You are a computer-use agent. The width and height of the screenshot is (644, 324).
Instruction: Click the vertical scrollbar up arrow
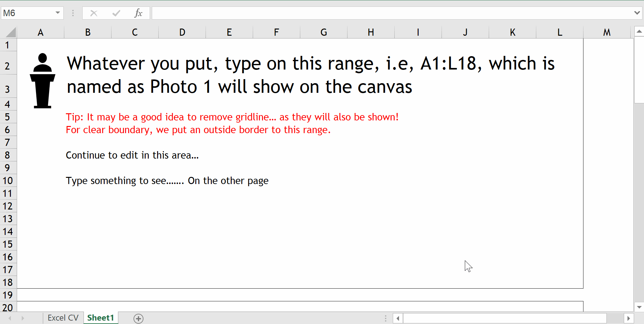(x=639, y=31)
